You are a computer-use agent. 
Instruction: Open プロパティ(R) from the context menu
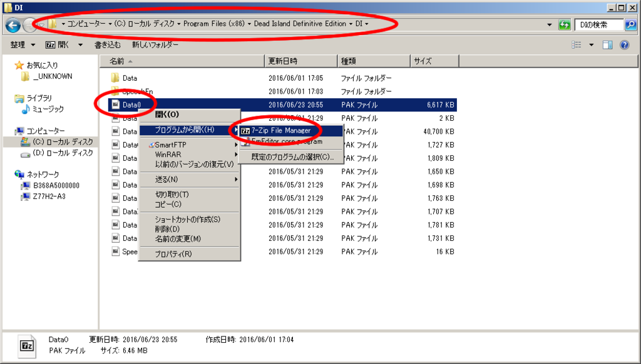click(189, 254)
